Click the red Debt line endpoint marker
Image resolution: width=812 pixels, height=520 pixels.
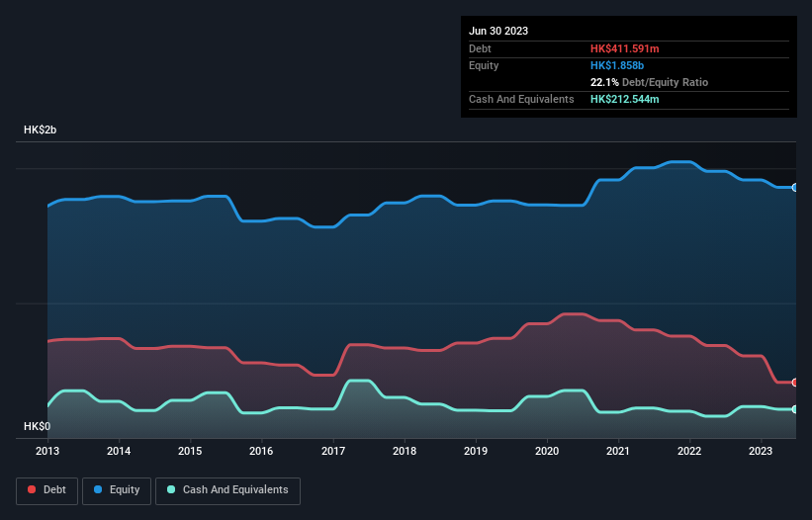coord(794,383)
